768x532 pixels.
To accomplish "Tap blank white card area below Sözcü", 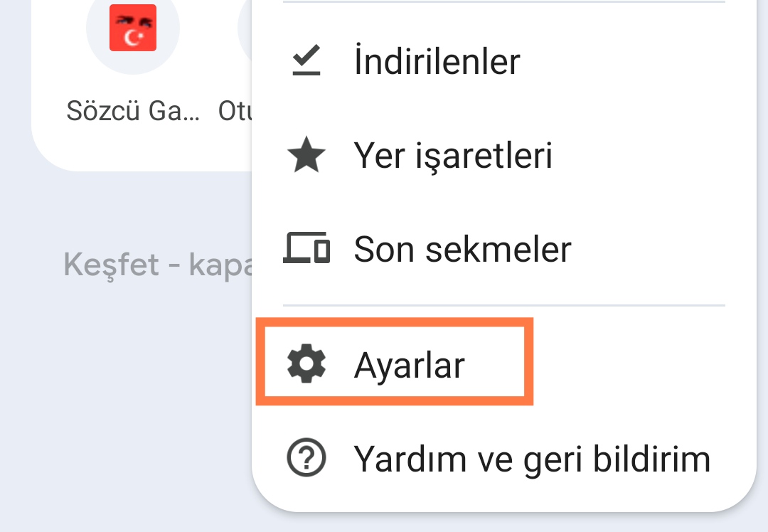I will click(133, 148).
